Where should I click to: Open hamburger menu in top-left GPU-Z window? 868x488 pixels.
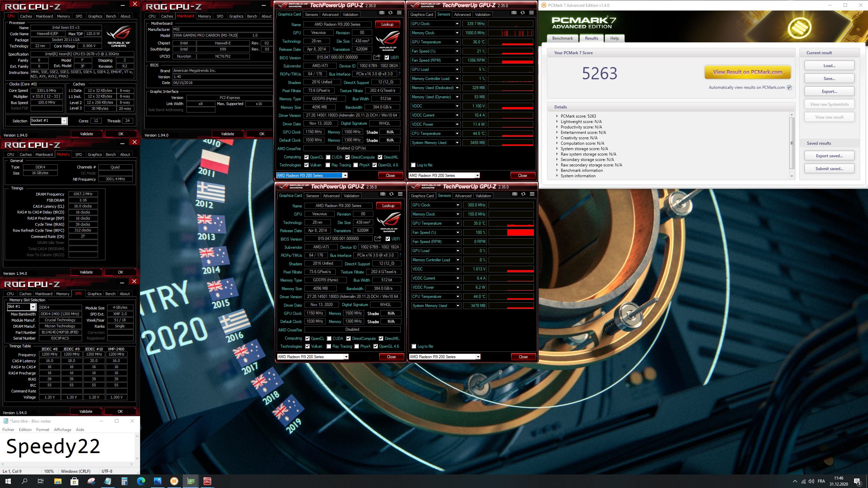[399, 13]
